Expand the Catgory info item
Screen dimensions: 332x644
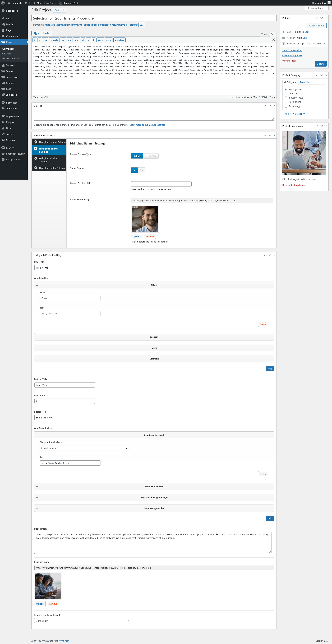(154, 337)
